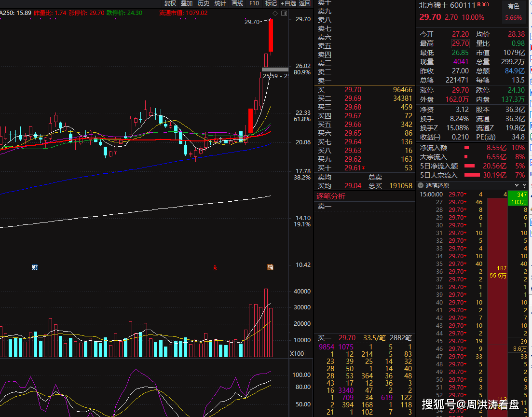Screen dimensions: 532x417
Task: Click the X100 volume scale label
Action: point(297,353)
